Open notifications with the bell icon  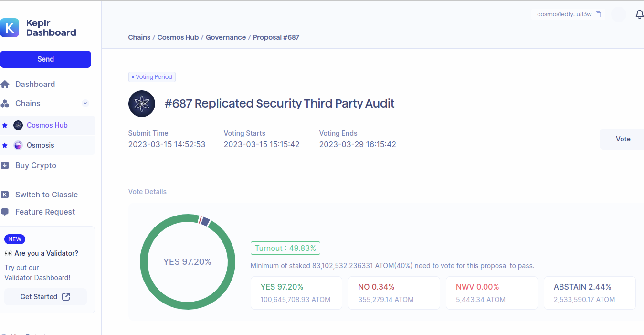coord(640,14)
